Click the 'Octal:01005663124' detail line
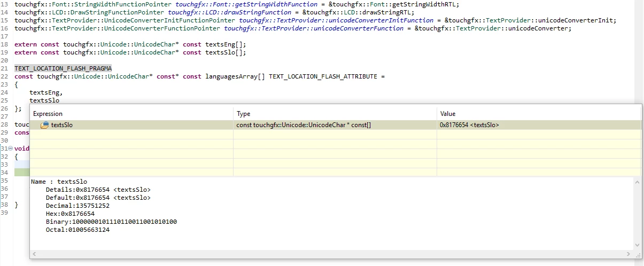 point(77,230)
